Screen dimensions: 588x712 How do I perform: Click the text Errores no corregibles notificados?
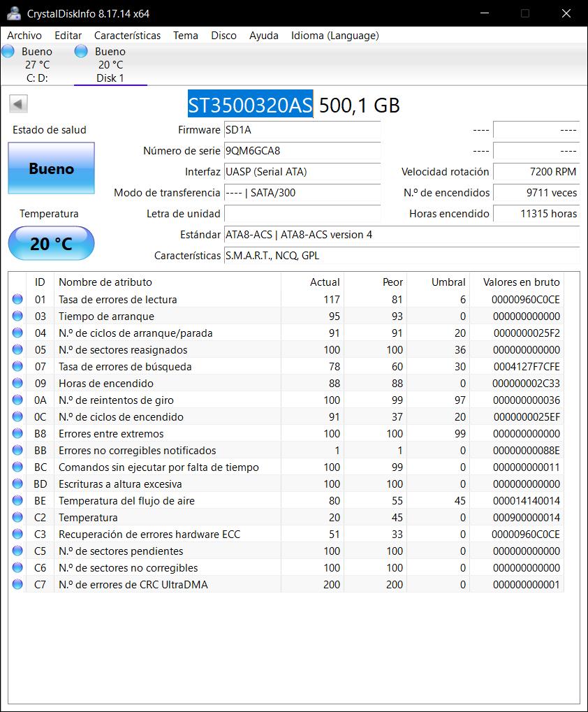(137, 451)
